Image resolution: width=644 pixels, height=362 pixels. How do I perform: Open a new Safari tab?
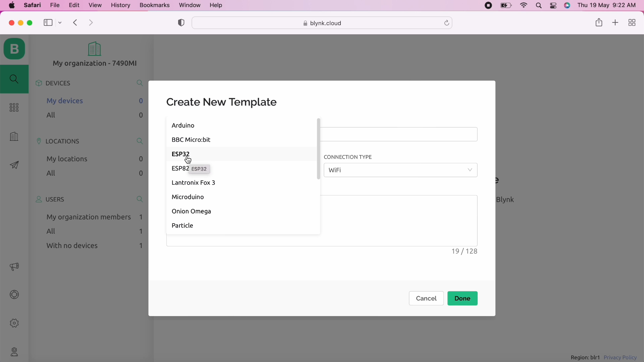click(x=616, y=23)
